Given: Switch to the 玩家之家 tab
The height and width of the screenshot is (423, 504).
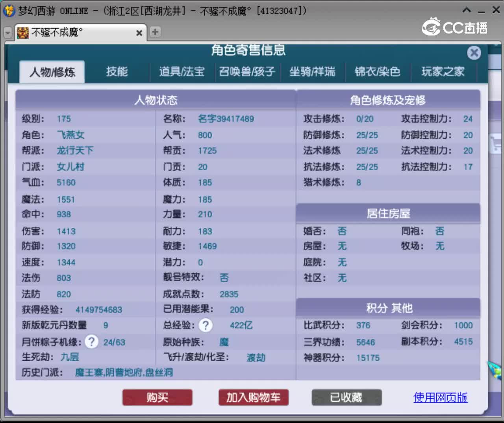Looking at the screenshot, I should [x=443, y=71].
